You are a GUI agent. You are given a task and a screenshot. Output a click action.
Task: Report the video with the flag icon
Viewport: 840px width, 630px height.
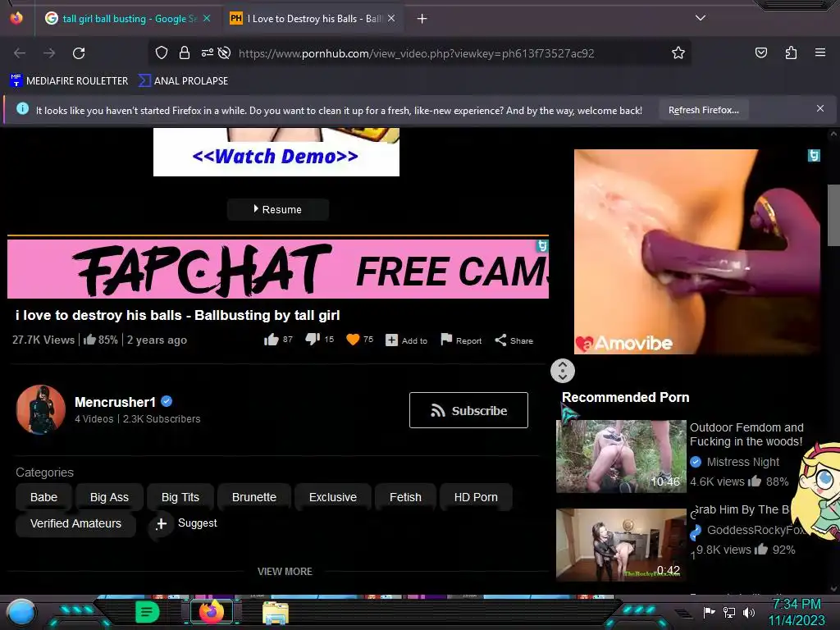point(461,340)
